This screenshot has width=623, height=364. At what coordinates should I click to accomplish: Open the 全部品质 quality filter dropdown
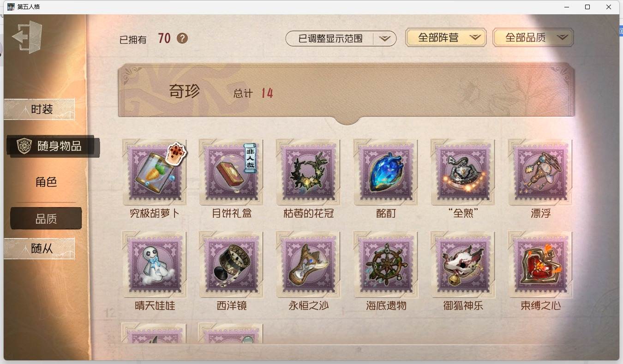[x=533, y=38]
